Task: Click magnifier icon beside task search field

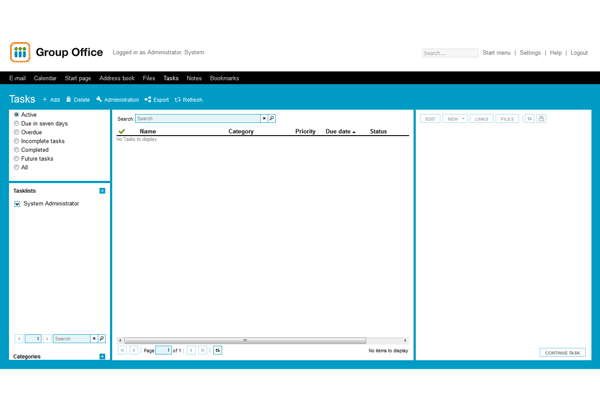Action: tap(271, 119)
